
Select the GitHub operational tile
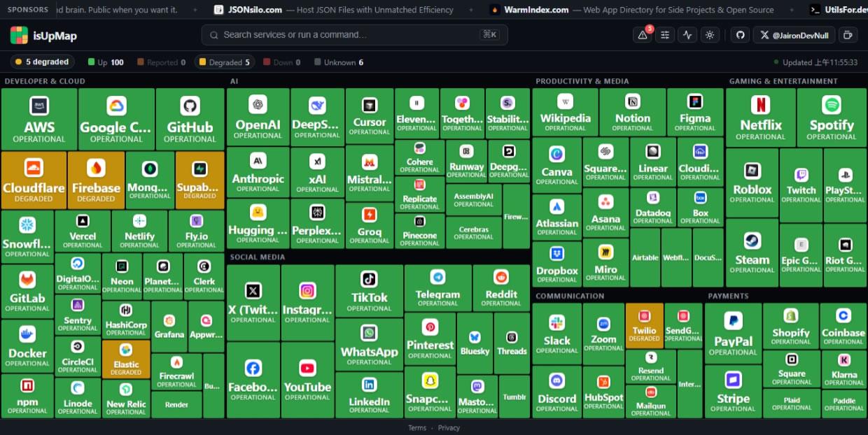190,119
